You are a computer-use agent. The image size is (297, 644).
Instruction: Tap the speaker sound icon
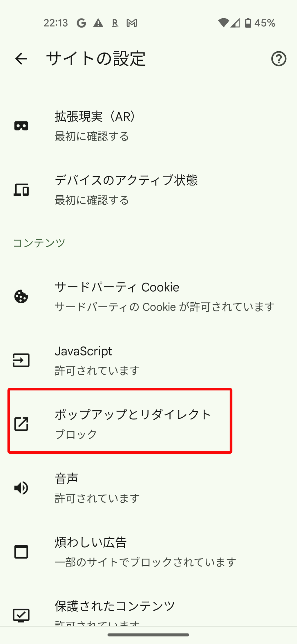point(21,488)
